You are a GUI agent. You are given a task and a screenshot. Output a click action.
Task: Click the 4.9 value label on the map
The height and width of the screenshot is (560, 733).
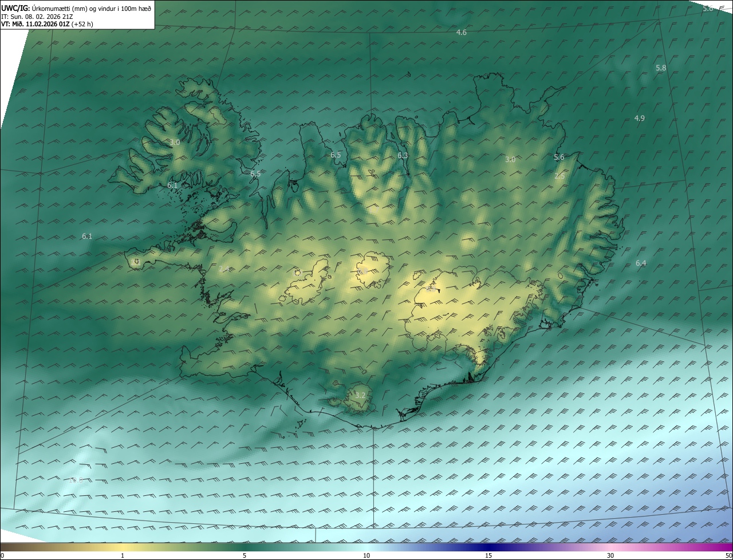tap(640, 119)
